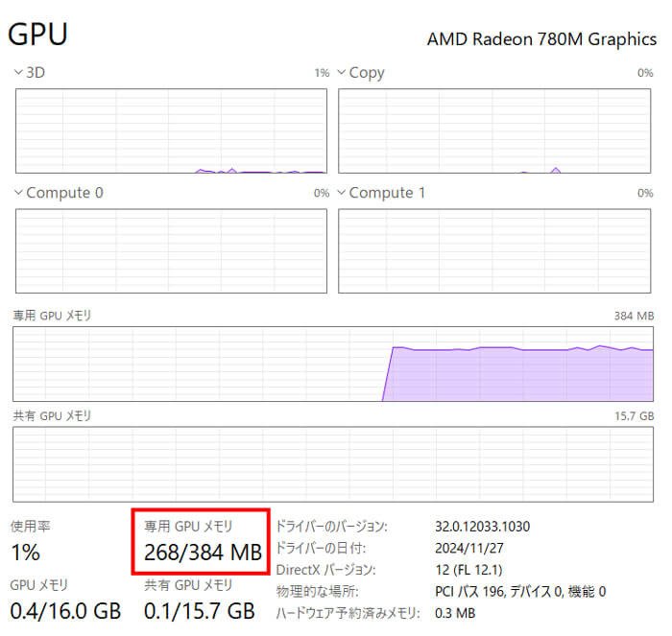672x636 pixels.
Task: Click the 専用 GPU メモリ usage graph
Action: 333,364
